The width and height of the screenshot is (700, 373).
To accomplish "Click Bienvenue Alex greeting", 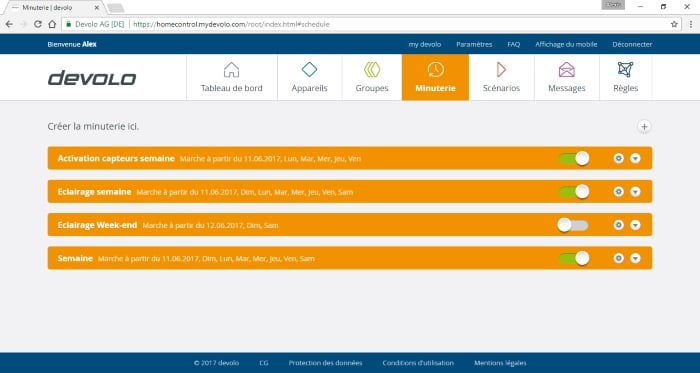I will coord(72,44).
